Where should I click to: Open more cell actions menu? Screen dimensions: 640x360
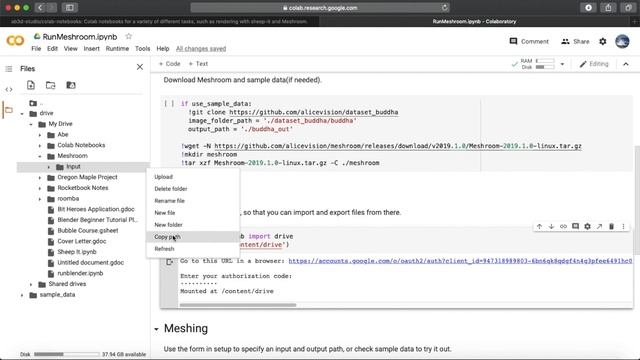tap(623, 227)
